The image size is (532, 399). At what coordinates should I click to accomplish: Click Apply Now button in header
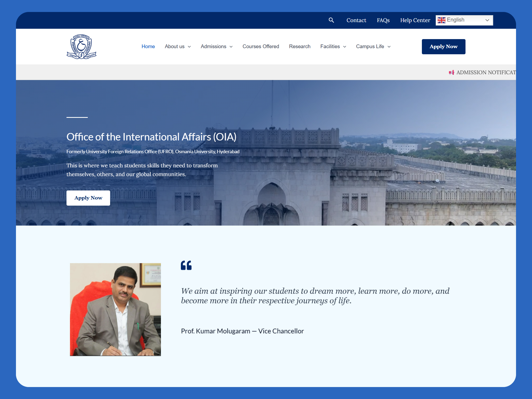443,47
